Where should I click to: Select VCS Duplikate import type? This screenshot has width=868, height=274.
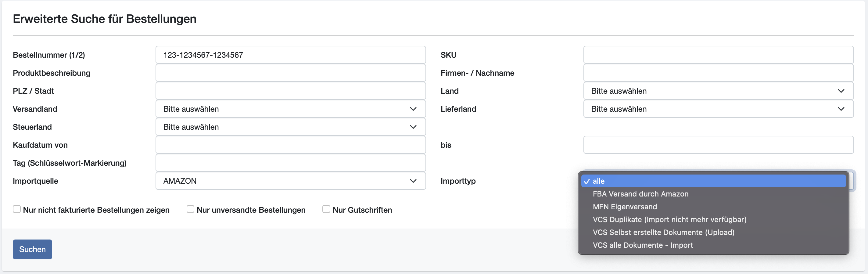[x=669, y=219]
